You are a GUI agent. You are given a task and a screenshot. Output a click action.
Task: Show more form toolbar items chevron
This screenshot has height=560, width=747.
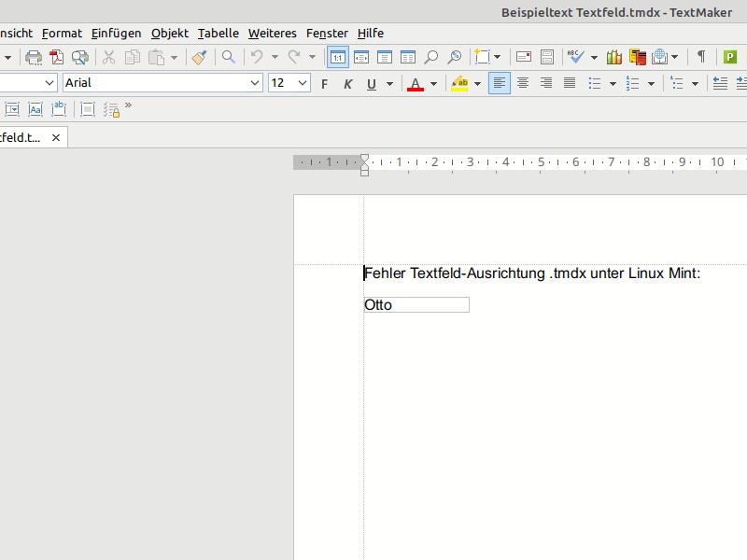pyautogui.click(x=128, y=105)
